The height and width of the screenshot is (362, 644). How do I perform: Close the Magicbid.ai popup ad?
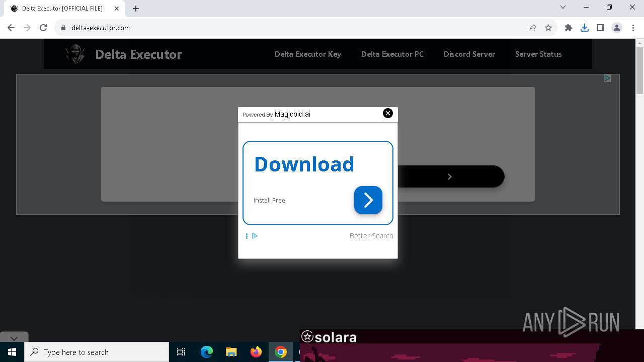click(388, 113)
